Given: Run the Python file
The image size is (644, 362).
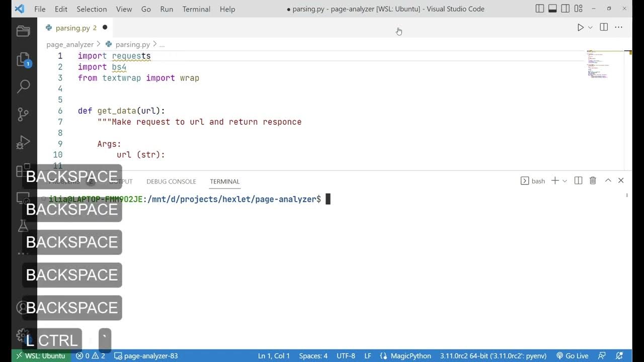Looking at the screenshot, I should (x=580, y=28).
